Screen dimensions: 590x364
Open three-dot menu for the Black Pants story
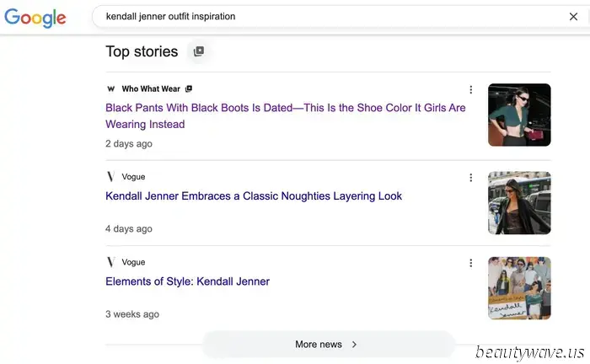point(470,89)
